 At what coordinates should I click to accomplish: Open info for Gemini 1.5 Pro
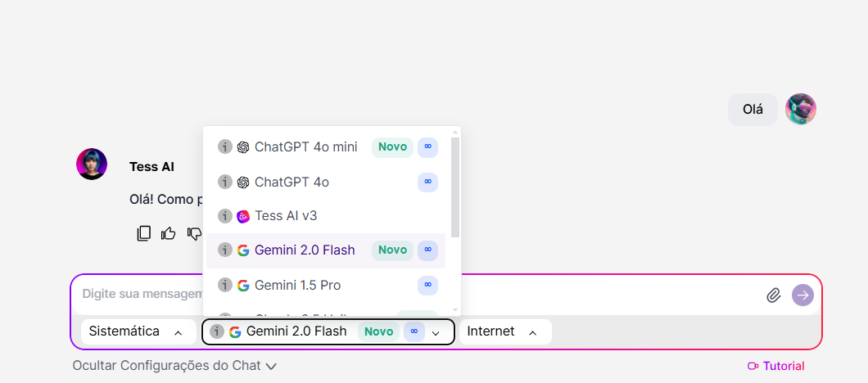pyautogui.click(x=224, y=285)
